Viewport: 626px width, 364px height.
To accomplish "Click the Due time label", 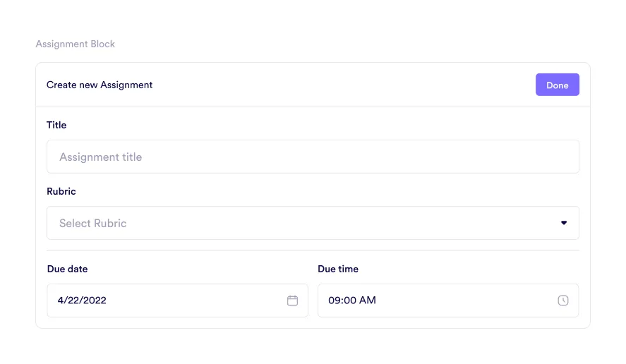I will click(338, 269).
